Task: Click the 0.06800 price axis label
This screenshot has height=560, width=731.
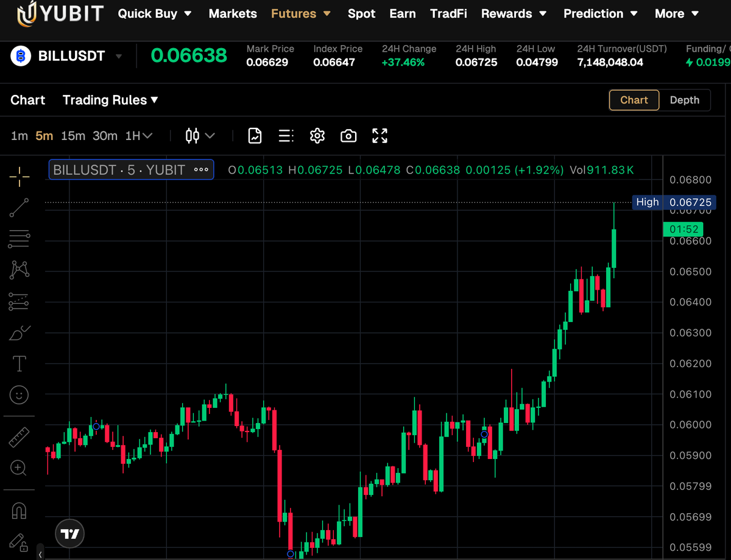Action: coord(691,180)
